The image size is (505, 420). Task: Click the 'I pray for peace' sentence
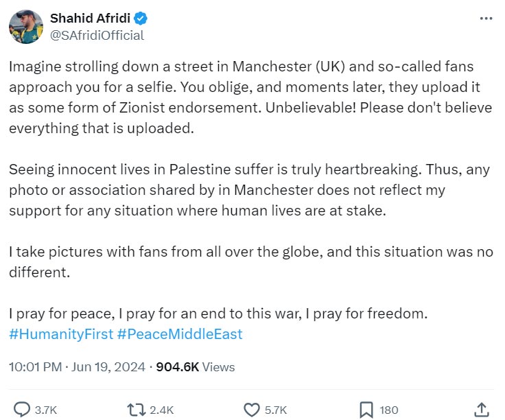click(218, 314)
